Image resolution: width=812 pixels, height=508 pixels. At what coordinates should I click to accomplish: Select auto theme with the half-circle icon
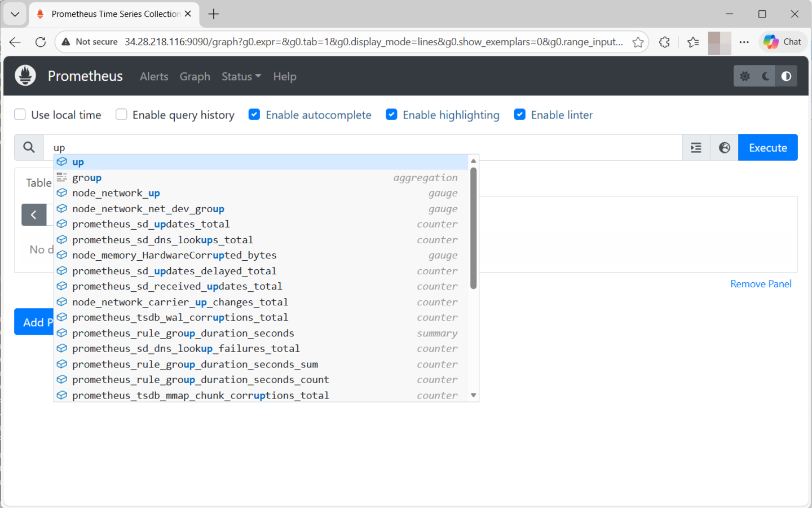(785, 75)
